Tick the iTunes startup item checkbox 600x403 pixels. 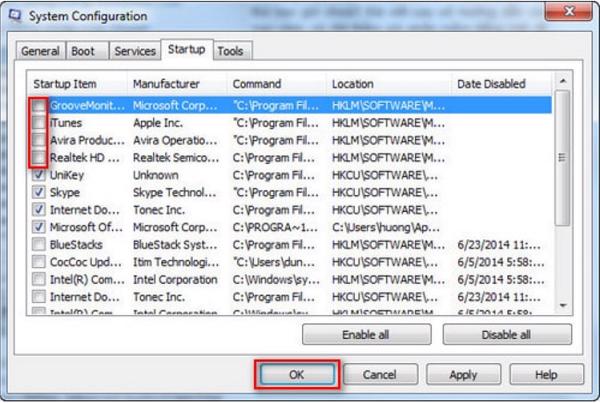38,122
